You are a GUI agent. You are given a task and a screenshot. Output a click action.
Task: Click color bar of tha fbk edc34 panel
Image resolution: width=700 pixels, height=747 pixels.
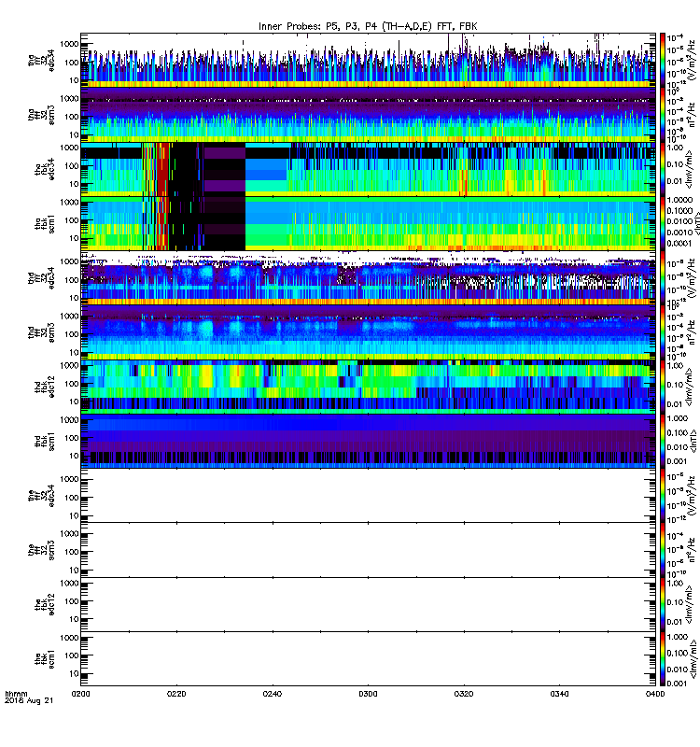[663, 169]
